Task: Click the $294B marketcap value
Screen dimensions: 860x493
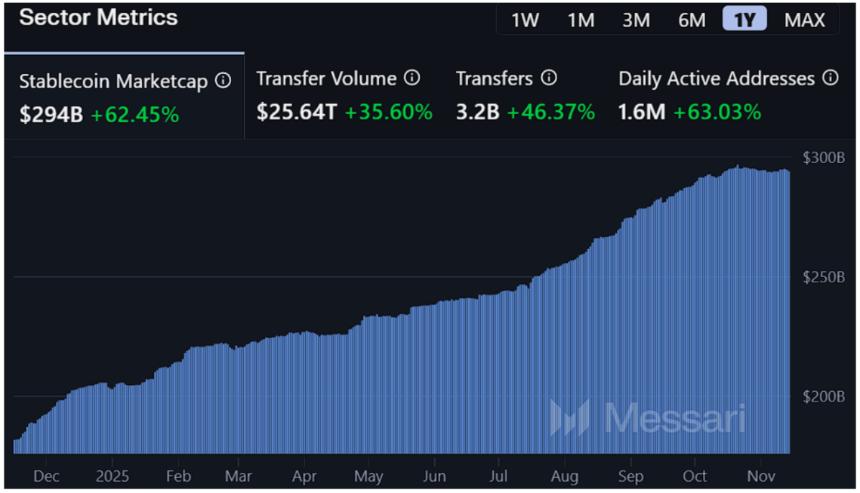Action: 52,115
